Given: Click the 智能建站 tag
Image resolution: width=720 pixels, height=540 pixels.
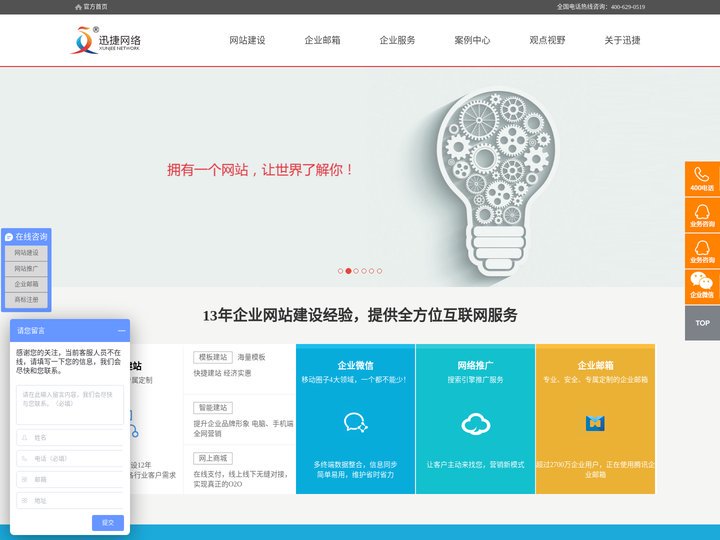Looking at the screenshot, I should coord(213,408).
